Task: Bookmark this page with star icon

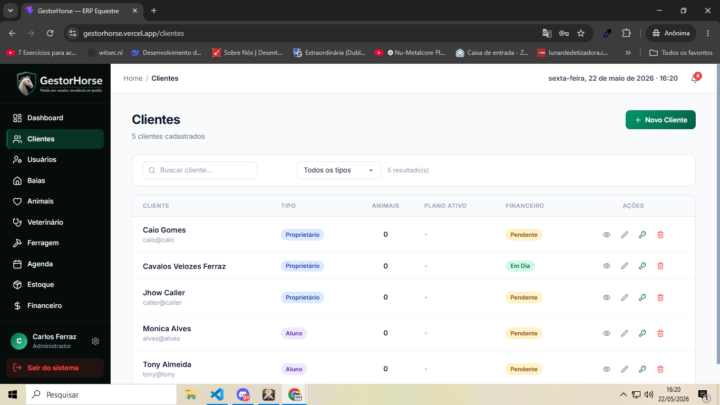Action: (x=581, y=33)
